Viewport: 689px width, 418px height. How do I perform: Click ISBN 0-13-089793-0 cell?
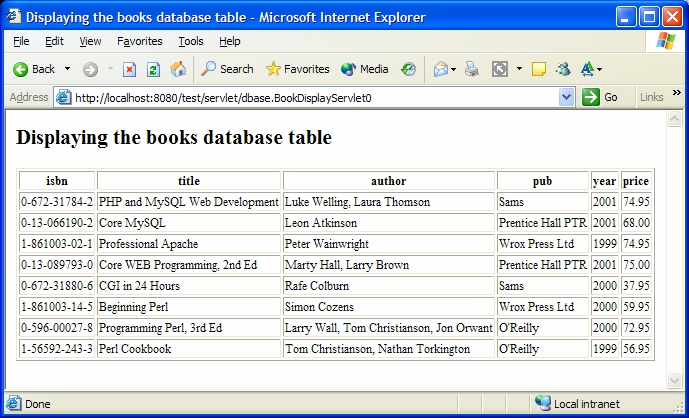click(x=57, y=265)
